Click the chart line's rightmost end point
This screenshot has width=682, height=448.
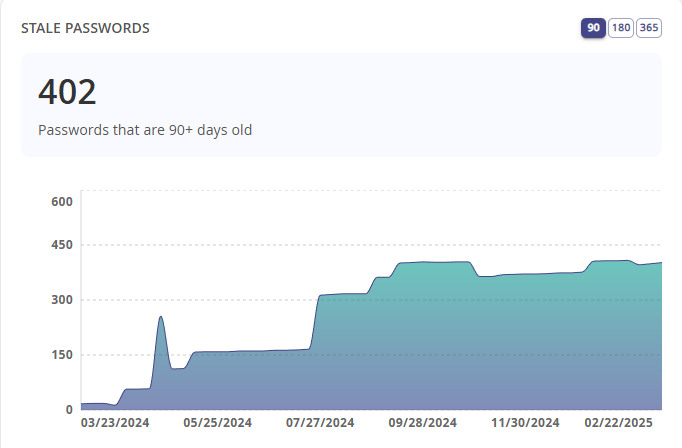pos(661,263)
